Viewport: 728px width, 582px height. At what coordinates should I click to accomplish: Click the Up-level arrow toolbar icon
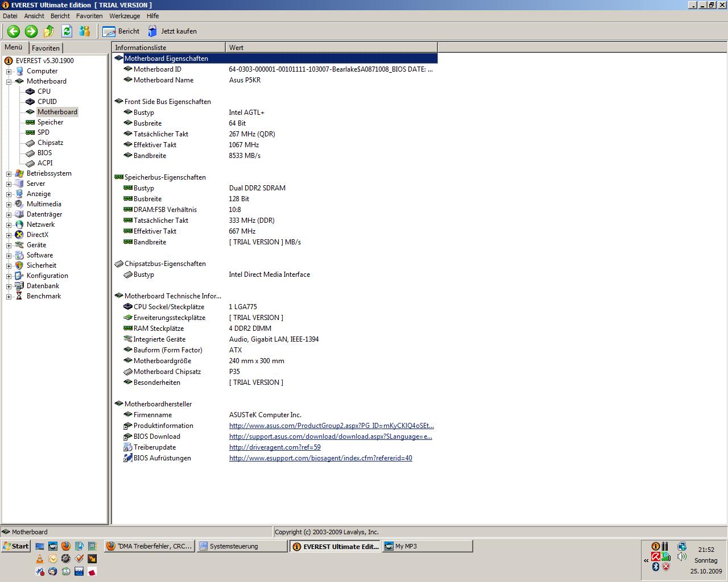[49, 31]
